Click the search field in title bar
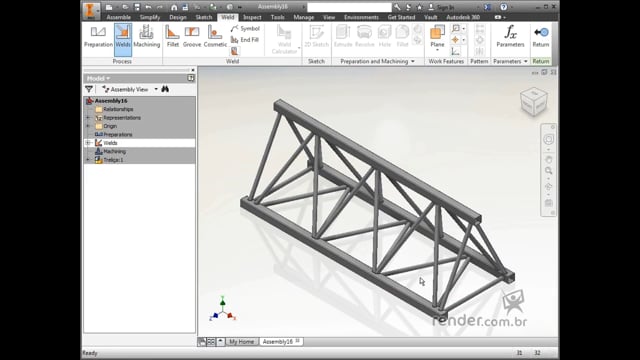 click(x=349, y=7)
